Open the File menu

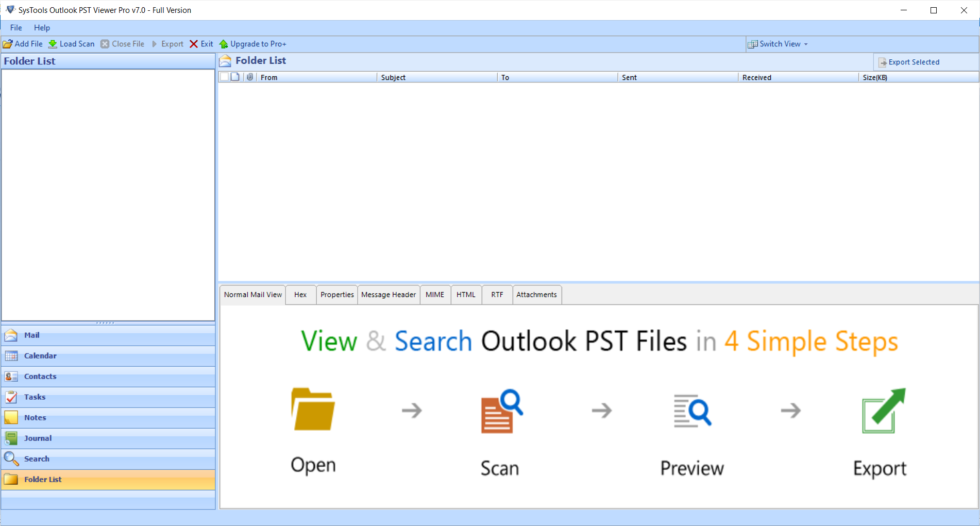[x=16, y=28]
